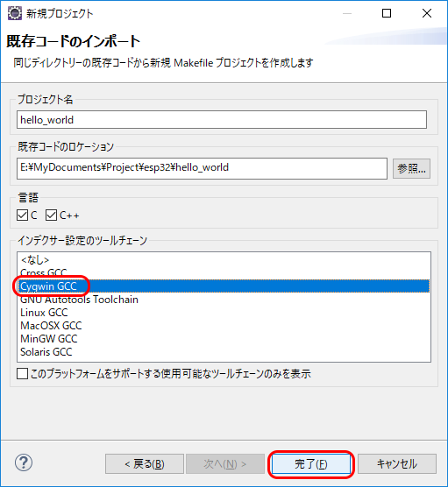Viewport: 448px width, 487px height.
Task: Select <なし> in the toolchain list
Action: 224,259
